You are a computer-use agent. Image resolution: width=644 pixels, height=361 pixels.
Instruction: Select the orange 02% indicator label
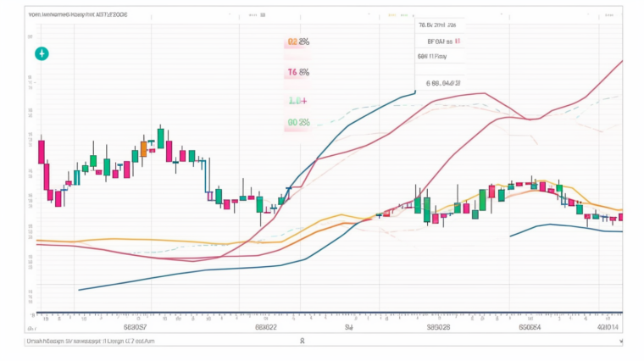298,41
